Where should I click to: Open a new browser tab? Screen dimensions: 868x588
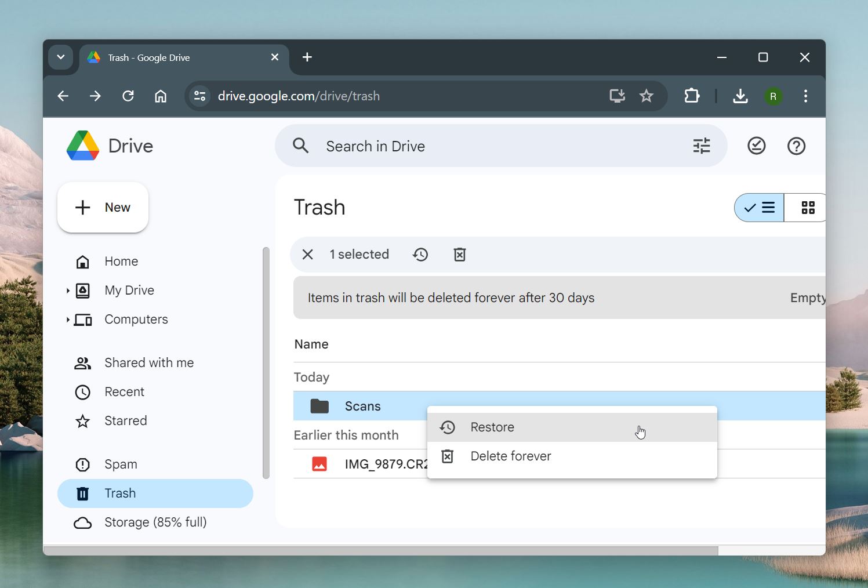[307, 57]
